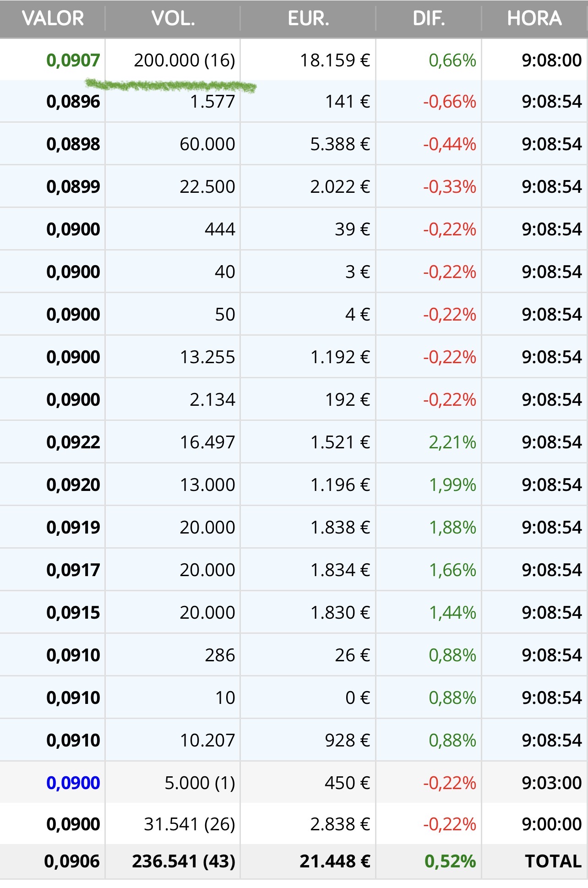This screenshot has width=588, height=888.
Task: Click the 21.448 € total amount
Action: click(335, 861)
